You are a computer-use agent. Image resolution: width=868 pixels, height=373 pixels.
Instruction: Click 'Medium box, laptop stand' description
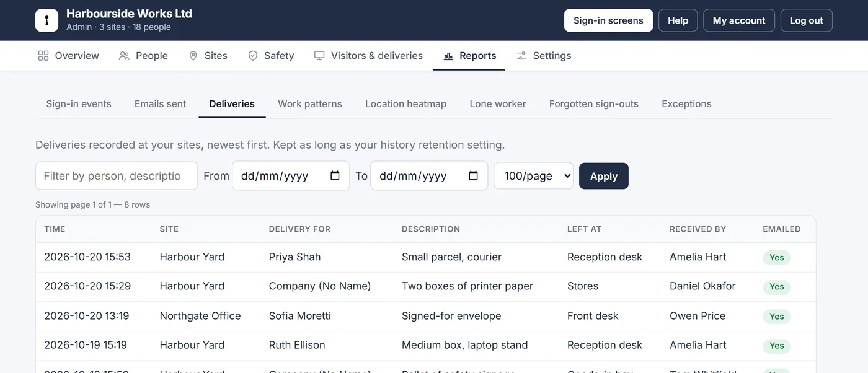coord(465,345)
